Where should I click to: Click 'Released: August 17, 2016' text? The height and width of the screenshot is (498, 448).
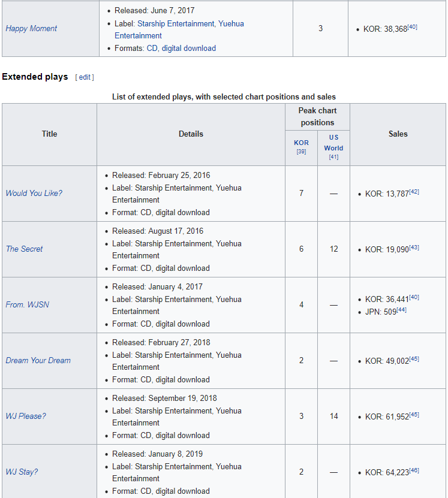tap(158, 231)
